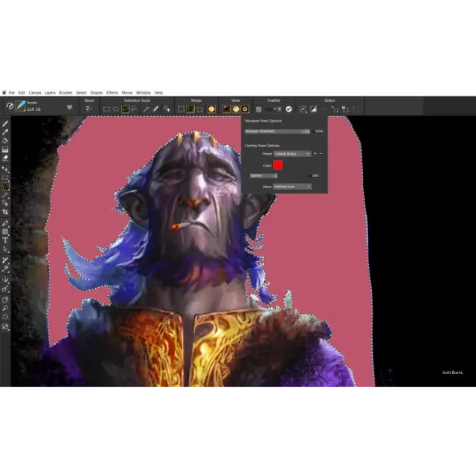Viewport: 476px width, 476px height.
Task: Open the Canvas menu
Action: coord(35,92)
